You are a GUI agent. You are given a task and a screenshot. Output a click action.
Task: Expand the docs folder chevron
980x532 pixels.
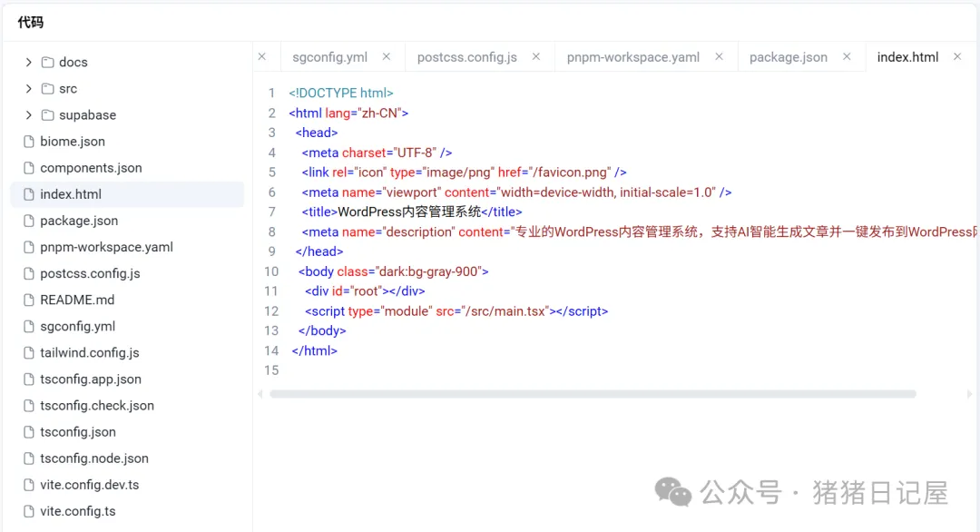[x=29, y=63]
